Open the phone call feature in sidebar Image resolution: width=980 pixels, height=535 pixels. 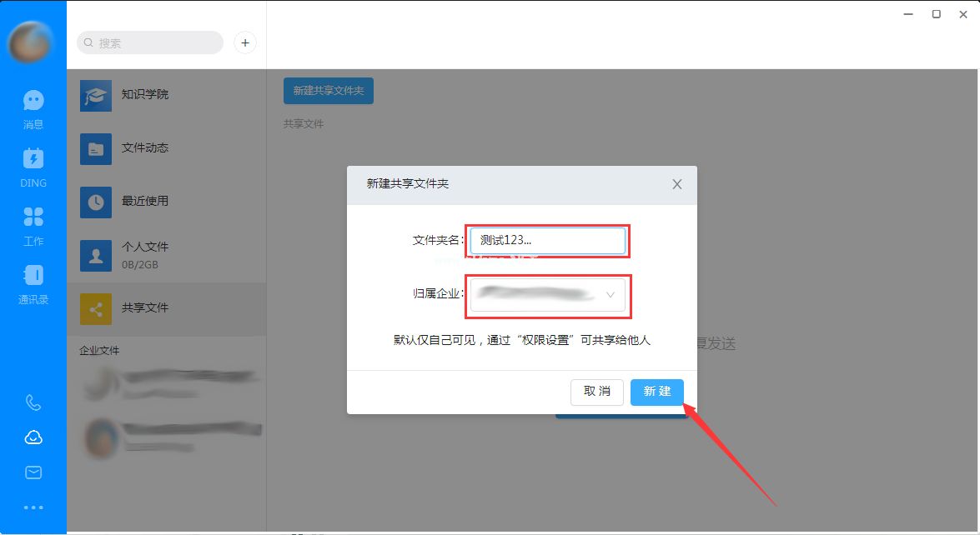click(33, 402)
